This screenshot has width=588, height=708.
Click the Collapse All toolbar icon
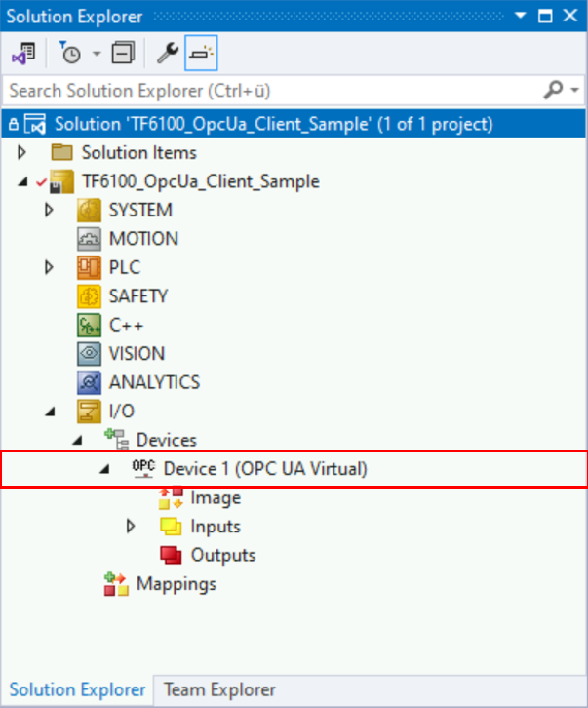pos(123,54)
